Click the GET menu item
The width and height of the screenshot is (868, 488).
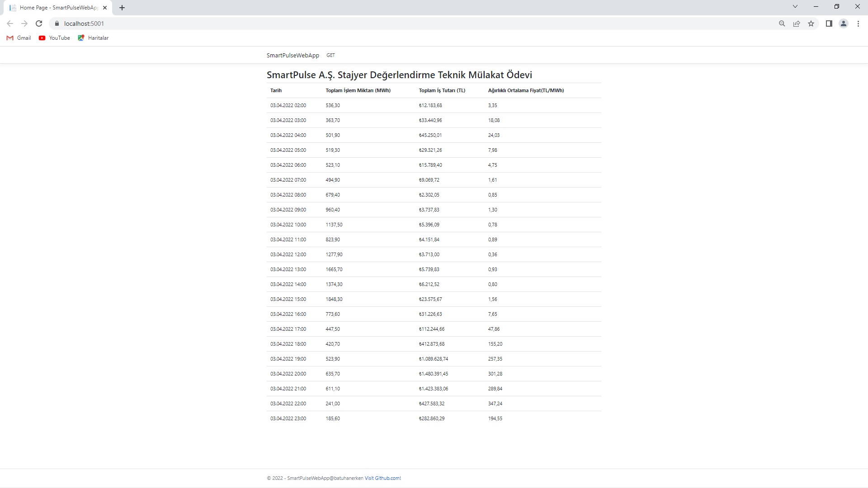[330, 55]
